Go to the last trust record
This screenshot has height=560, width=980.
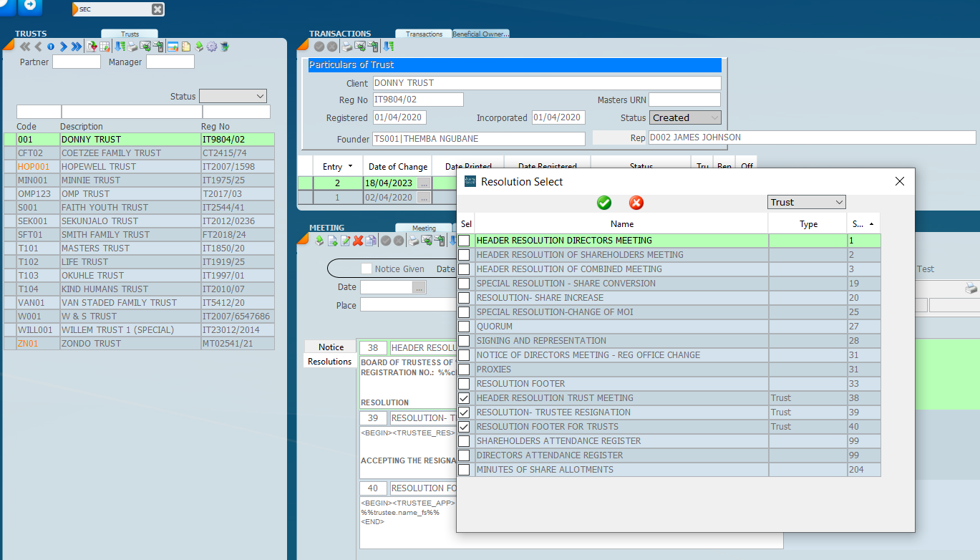[x=76, y=47]
